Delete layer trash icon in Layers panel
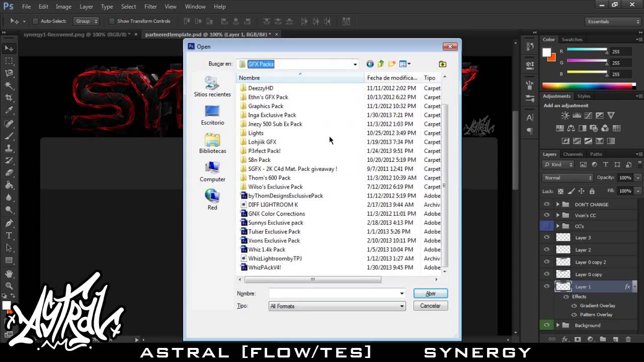The image size is (644, 362). tap(628, 339)
